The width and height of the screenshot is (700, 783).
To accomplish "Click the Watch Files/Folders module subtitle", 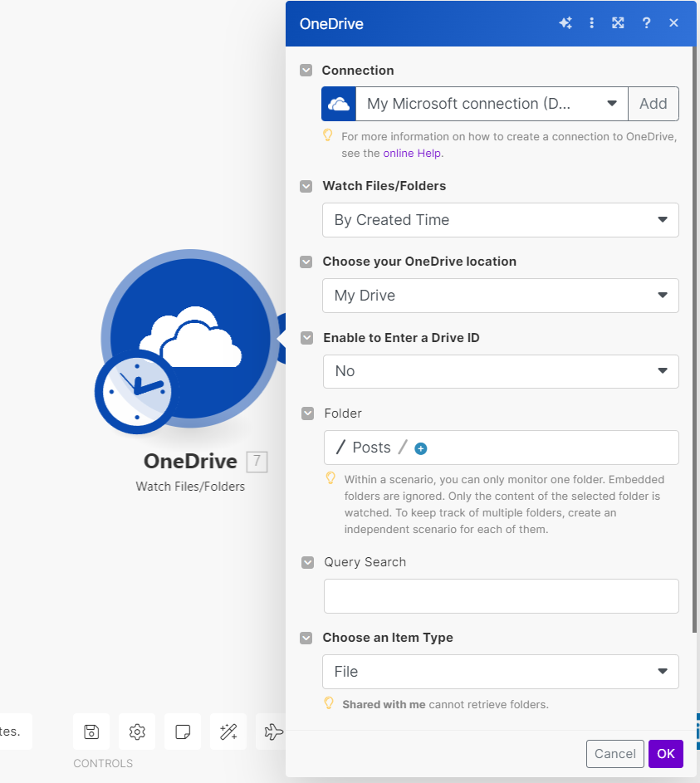I will 190,487.
